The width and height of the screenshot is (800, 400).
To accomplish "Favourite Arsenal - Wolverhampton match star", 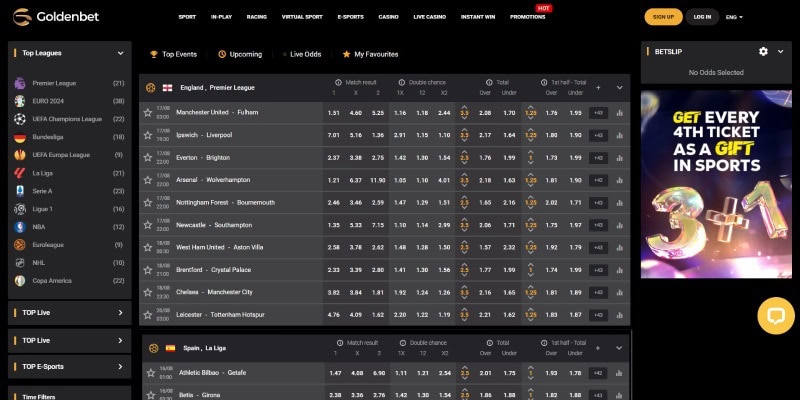I will 148,180.
